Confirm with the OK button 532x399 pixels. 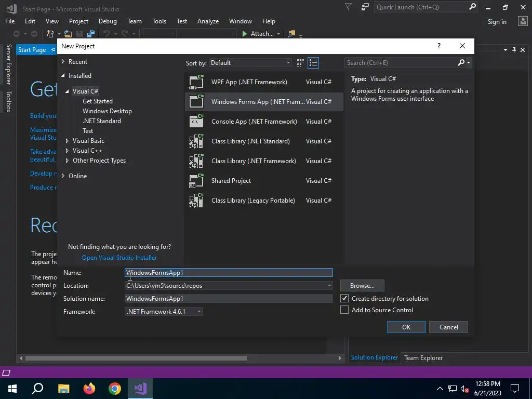coord(406,327)
